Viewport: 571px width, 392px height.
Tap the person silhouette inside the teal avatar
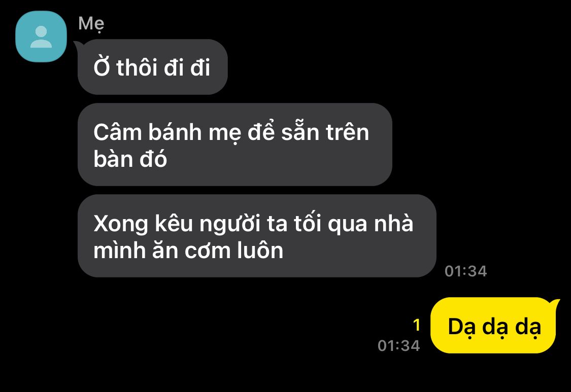pos(41,37)
